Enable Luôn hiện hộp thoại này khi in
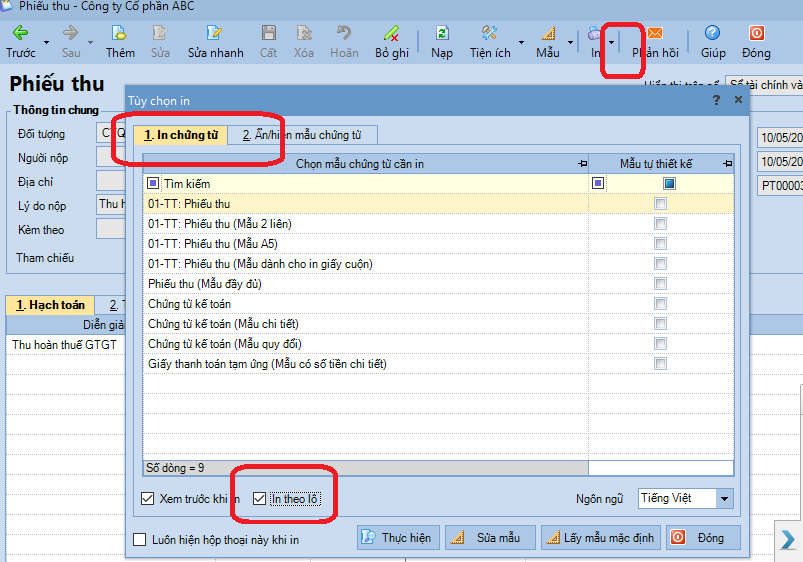Viewport: 803px width, 562px height. (x=140, y=540)
